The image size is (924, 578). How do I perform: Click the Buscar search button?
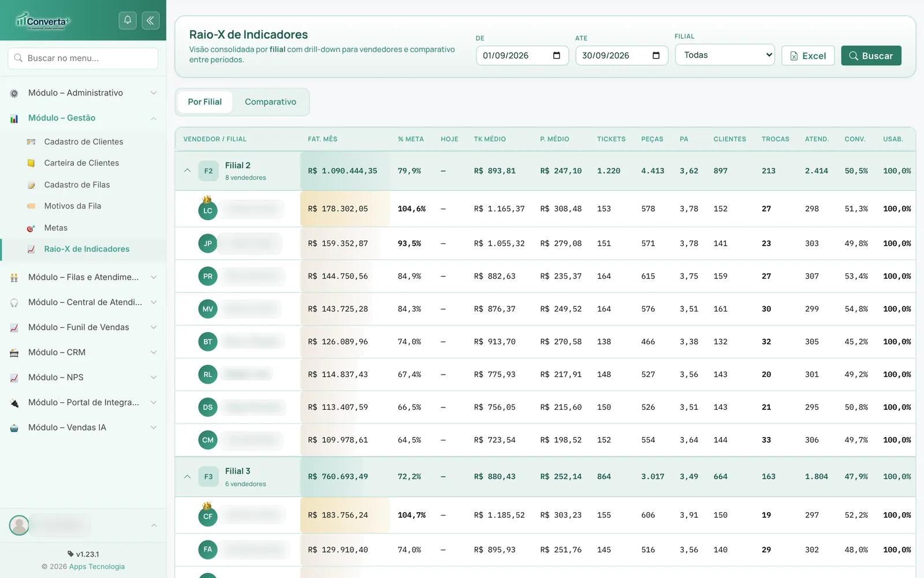(x=871, y=55)
